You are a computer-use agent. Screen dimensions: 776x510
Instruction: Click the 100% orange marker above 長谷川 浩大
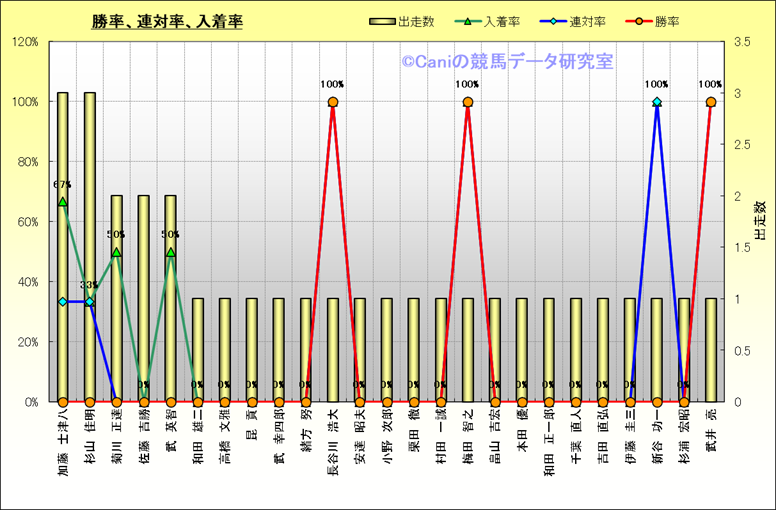(333, 102)
